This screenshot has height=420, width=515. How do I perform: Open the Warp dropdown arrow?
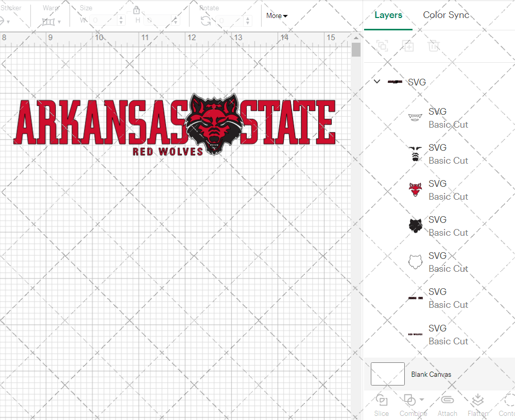pyautogui.click(x=59, y=22)
